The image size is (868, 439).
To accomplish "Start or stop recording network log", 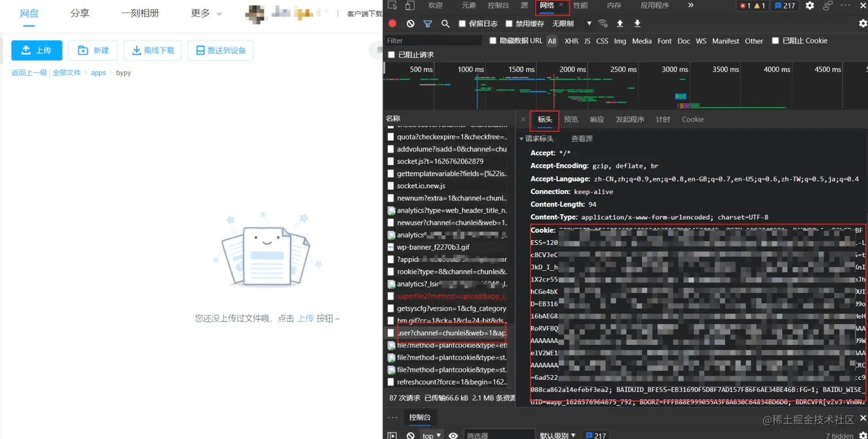I will (393, 24).
